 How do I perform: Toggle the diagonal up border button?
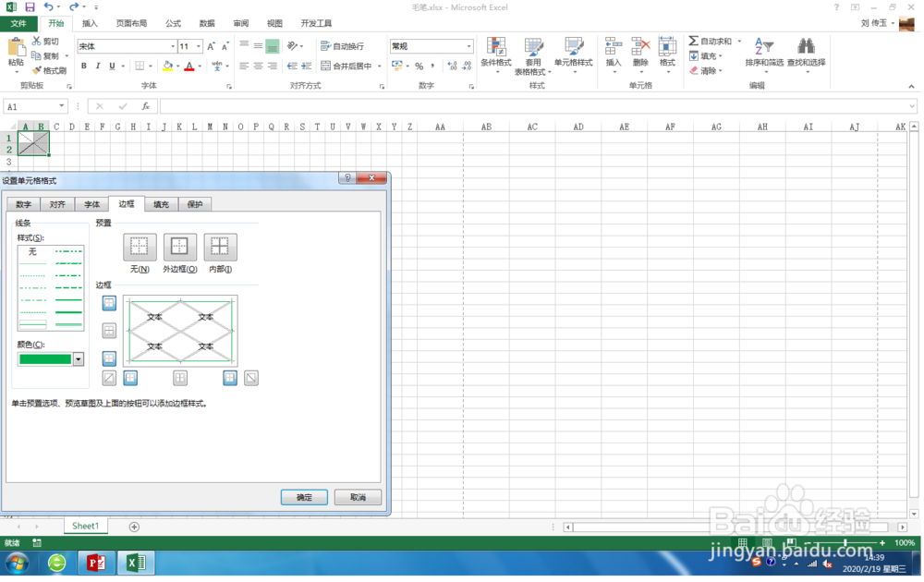[110, 377]
